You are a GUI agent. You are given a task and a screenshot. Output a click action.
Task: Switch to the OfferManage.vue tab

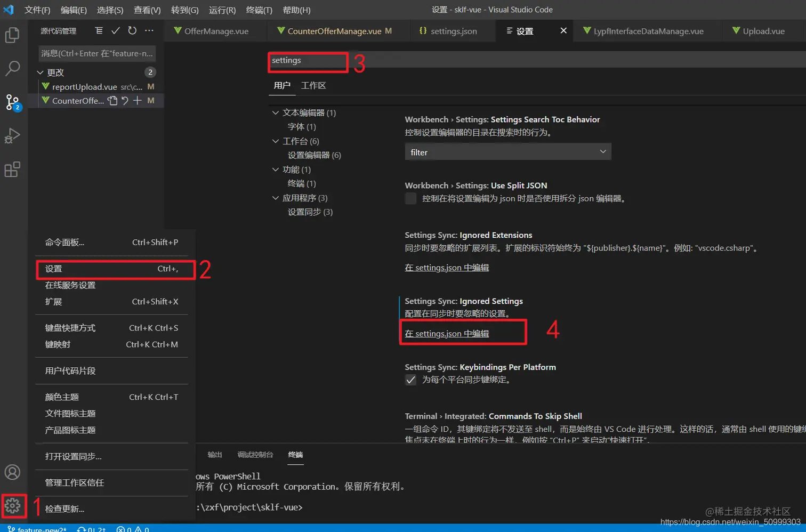(x=216, y=31)
